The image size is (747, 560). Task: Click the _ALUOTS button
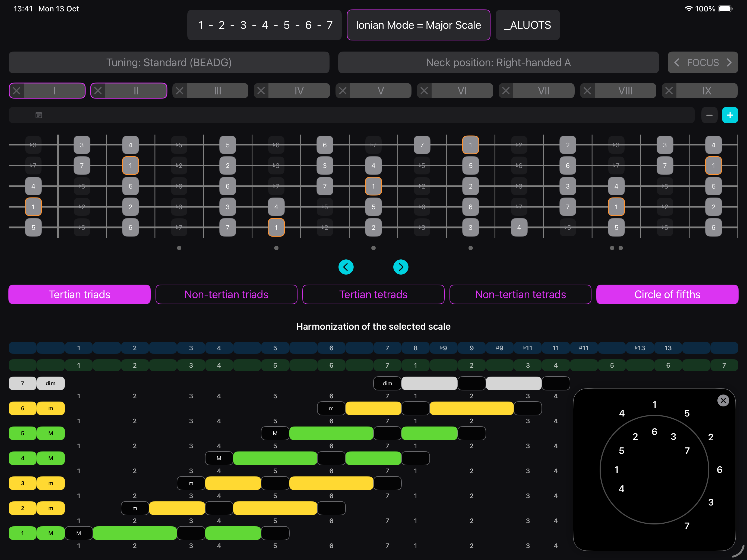tap(527, 25)
